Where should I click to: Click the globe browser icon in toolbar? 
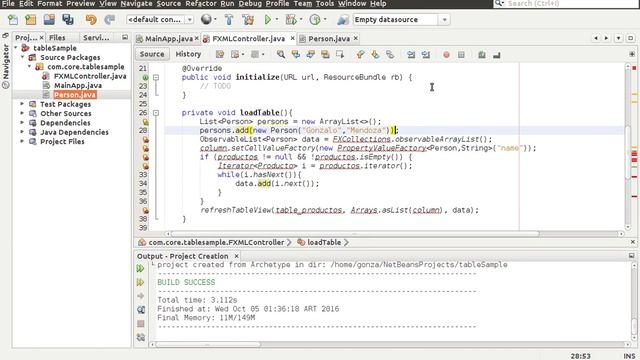(206, 19)
